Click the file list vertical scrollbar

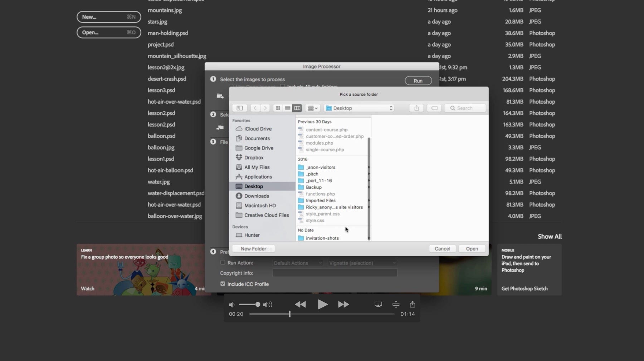[x=369, y=189]
